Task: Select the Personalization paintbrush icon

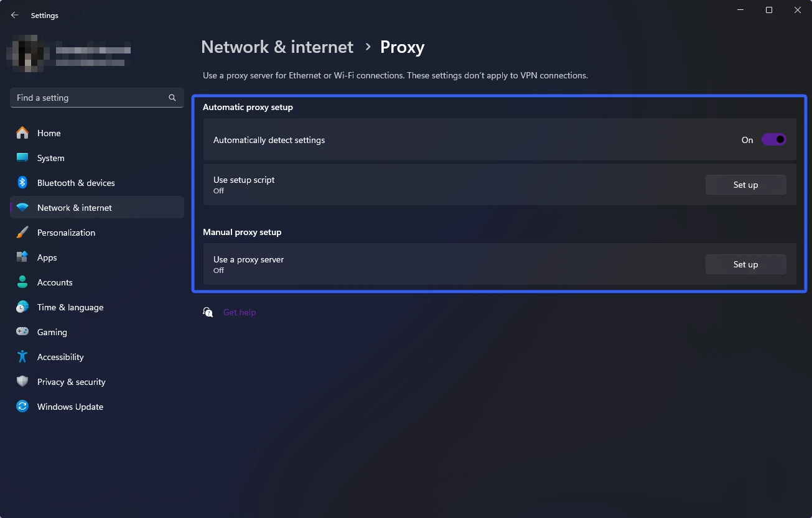Action: 22,233
